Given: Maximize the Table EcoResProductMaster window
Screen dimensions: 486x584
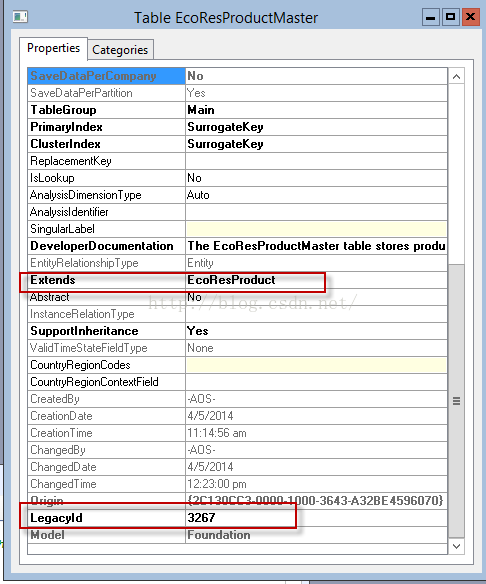Looking at the screenshot, I should (450, 17).
